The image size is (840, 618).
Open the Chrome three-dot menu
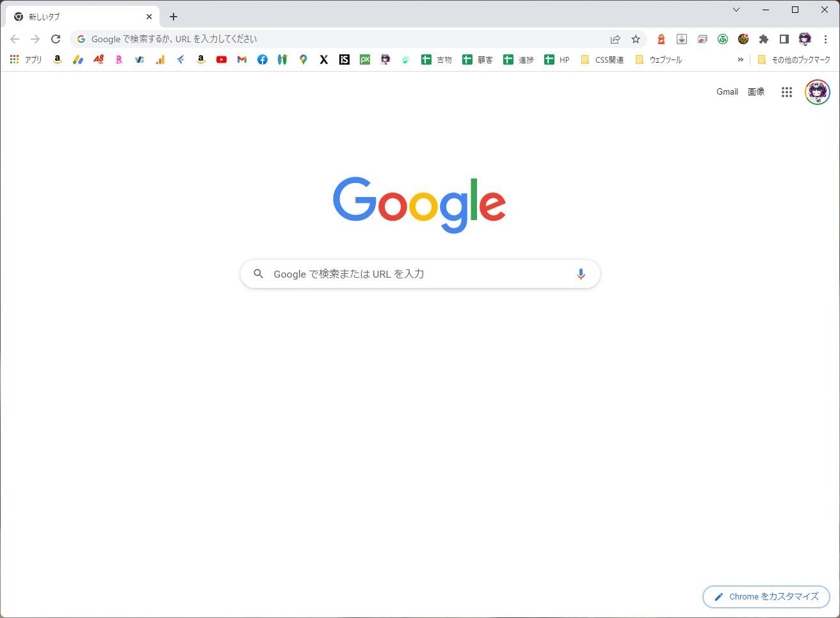[x=825, y=39]
